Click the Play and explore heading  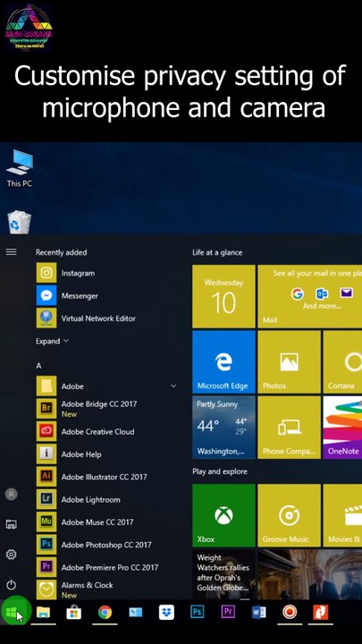click(x=220, y=471)
